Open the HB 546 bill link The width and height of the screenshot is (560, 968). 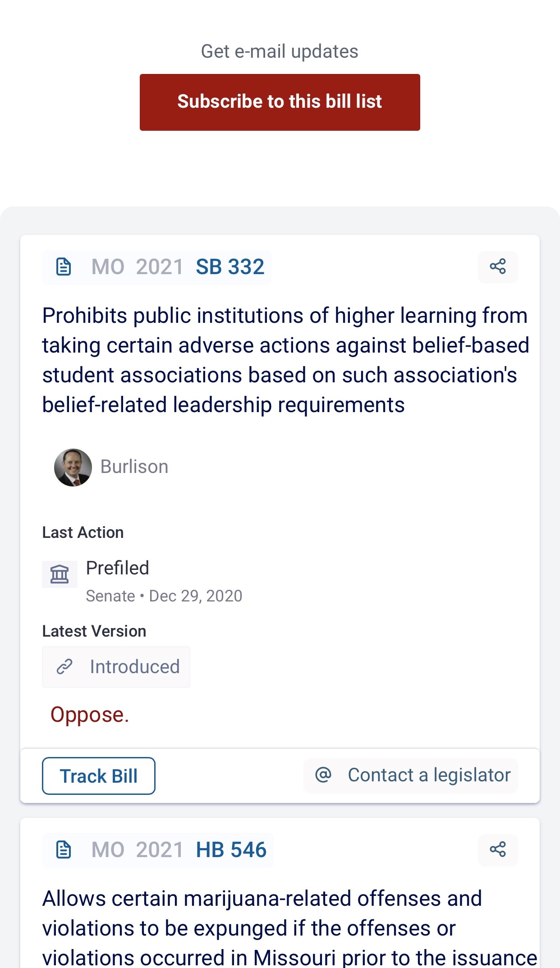pyautogui.click(x=231, y=850)
